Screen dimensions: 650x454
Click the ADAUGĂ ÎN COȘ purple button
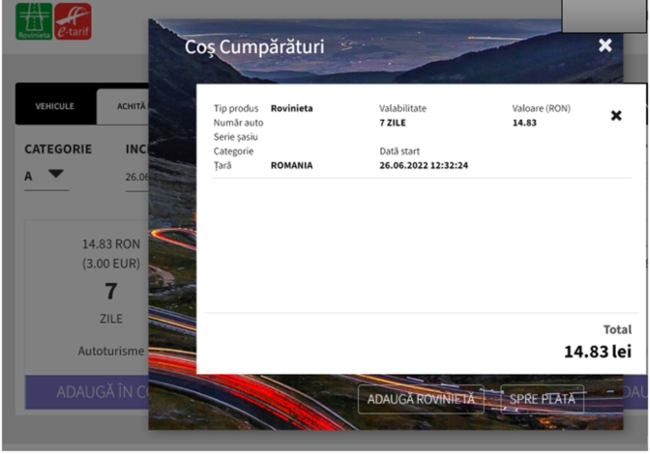(87, 392)
